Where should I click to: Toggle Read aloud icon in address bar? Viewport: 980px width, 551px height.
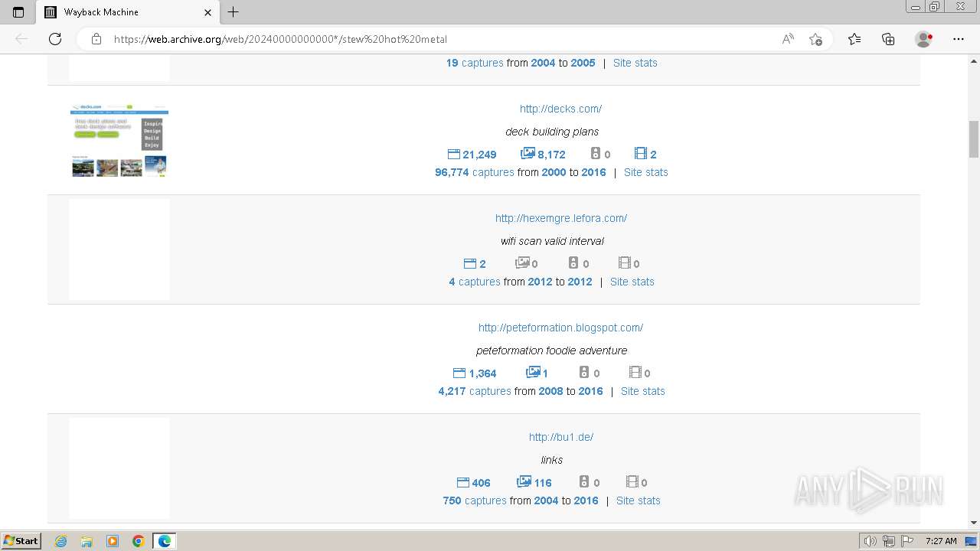pyautogui.click(x=788, y=39)
